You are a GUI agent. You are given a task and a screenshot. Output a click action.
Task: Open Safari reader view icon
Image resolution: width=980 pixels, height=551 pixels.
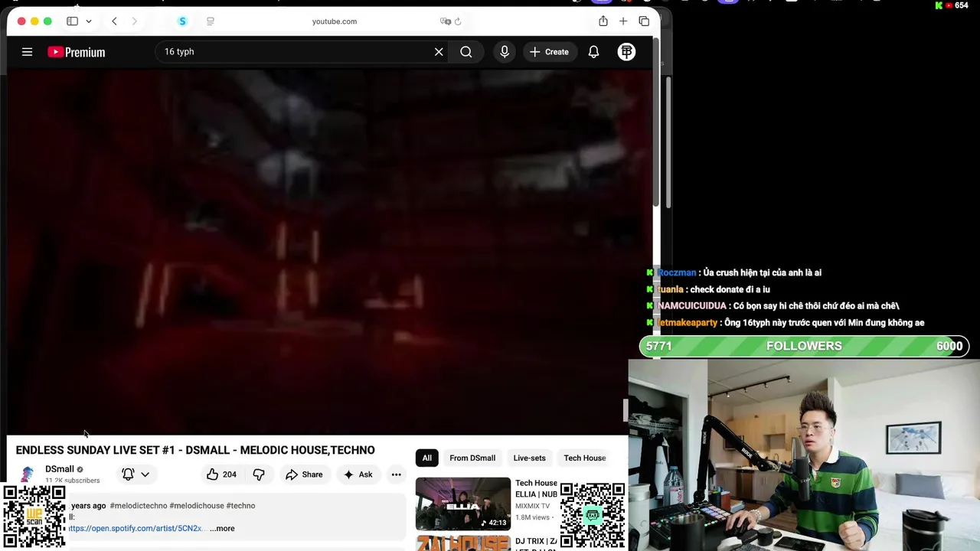click(211, 21)
